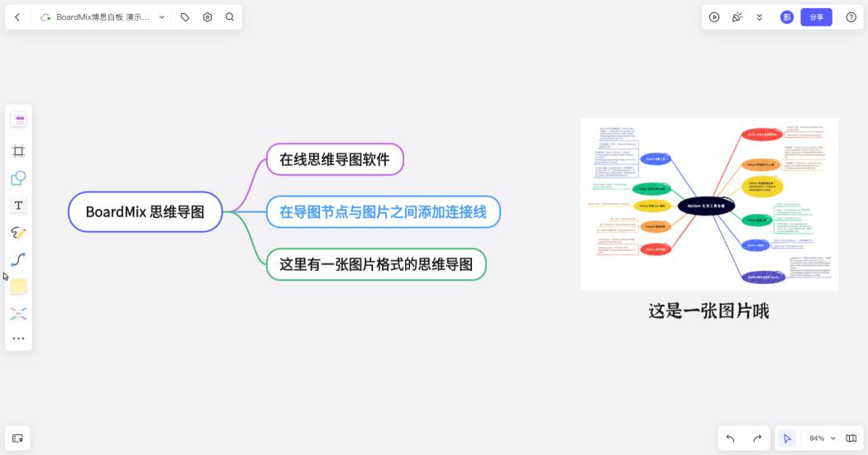The image size is (868, 455).
Task: Open the help question mark icon
Action: [851, 17]
